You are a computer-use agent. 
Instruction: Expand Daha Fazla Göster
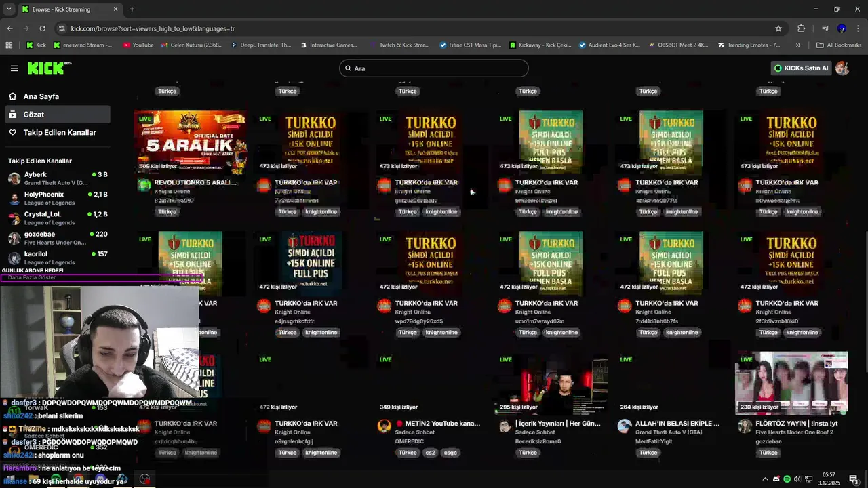[x=32, y=277]
